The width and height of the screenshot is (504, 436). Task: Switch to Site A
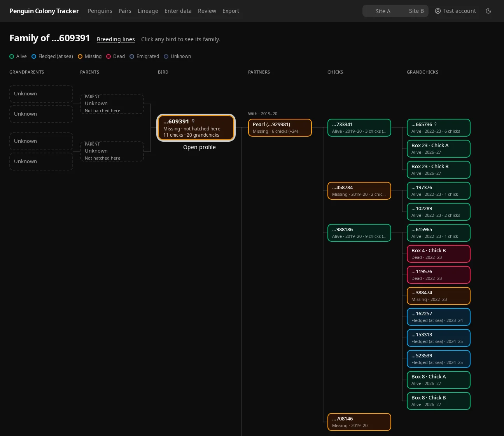pos(383,11)
